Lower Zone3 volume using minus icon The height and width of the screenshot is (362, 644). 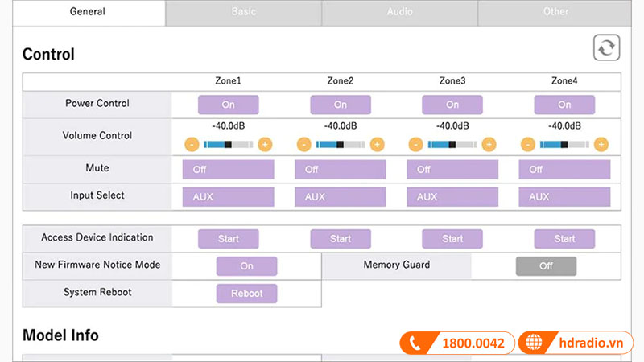click(x=416, y=145)
